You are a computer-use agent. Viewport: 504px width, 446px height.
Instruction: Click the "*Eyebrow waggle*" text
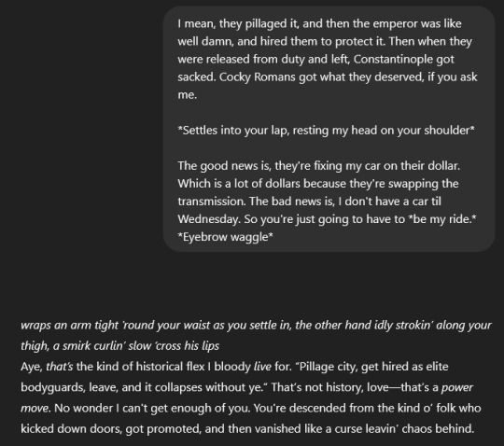click(225, 237)
